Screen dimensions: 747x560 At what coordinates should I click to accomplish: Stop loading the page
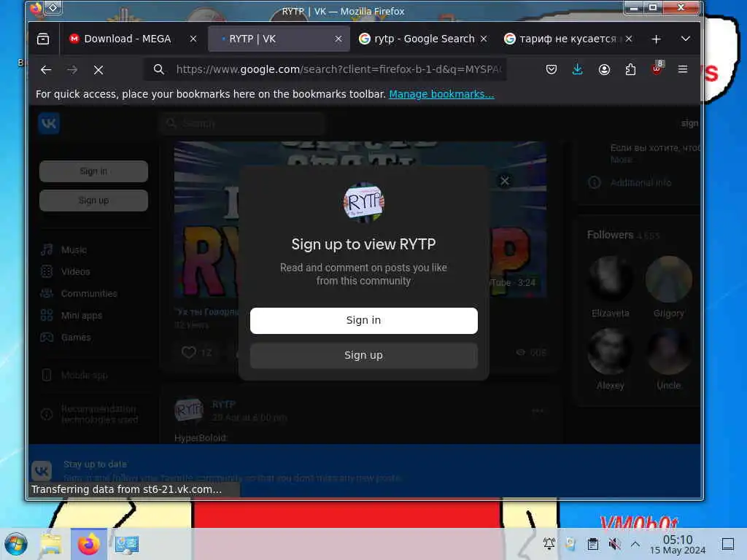coord(98,70)
